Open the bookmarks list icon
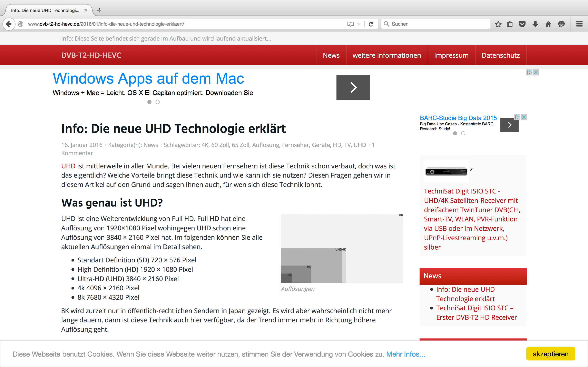588x367 pixels. coord(510,24)
